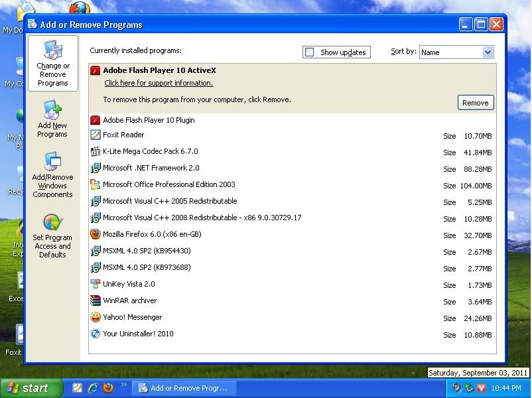
Task: Select 'K-Lite Mega Codec Pack 6.7.0' entry
Action: point(151,151)
